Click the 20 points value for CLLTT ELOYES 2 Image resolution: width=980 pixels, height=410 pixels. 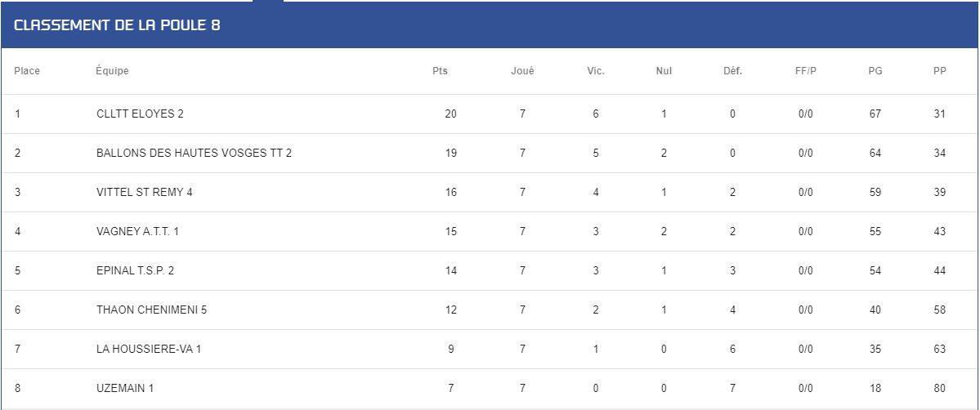click(x=450, y=114)
